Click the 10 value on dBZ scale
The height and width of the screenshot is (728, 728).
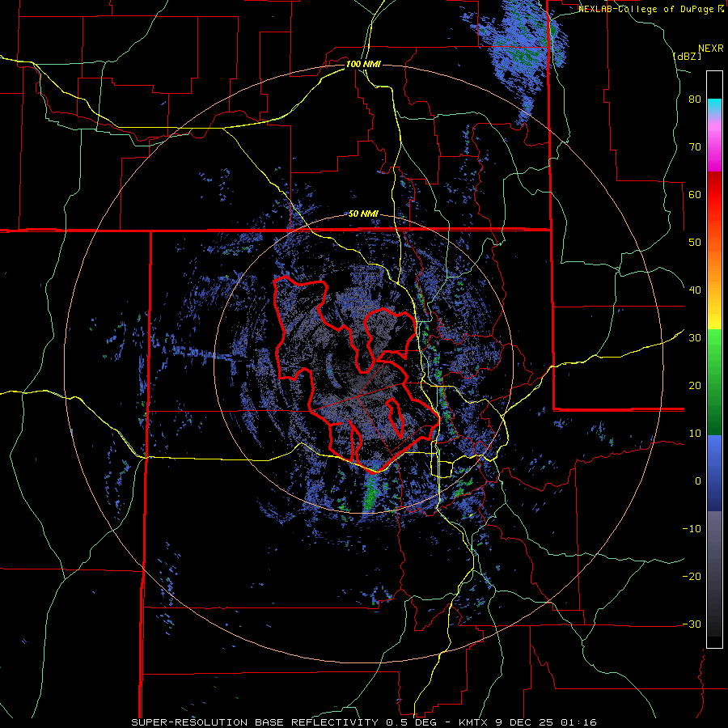[695, 434]
